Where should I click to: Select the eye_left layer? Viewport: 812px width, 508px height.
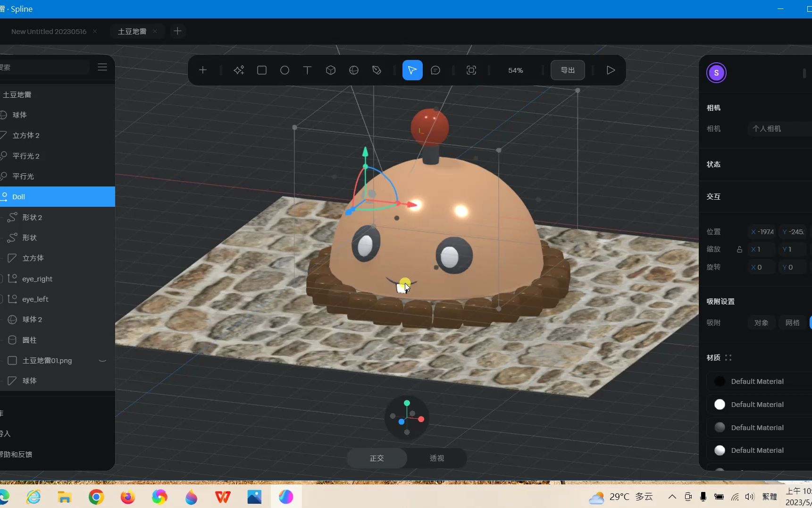[58, 299]
